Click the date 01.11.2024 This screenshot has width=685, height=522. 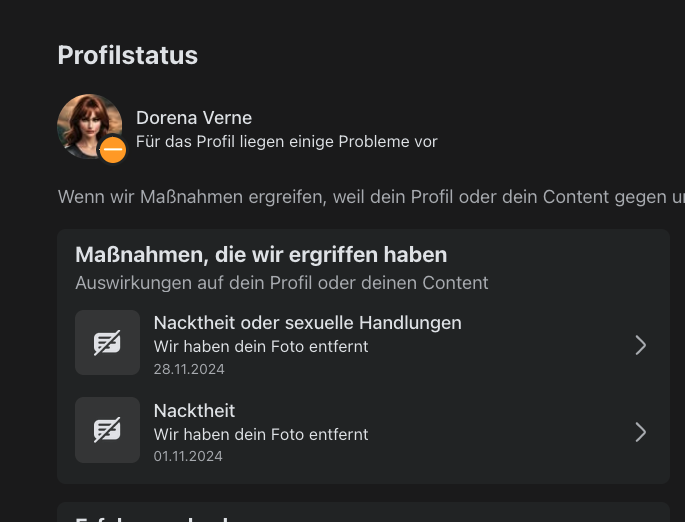[188, 456]
